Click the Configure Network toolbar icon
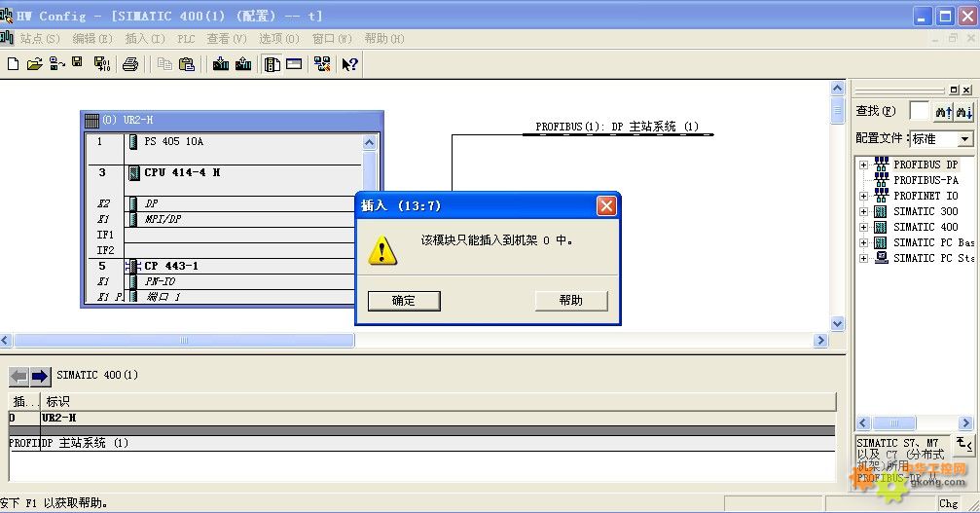The height and width of the screenshot is (513, 980). pos(322,63)
